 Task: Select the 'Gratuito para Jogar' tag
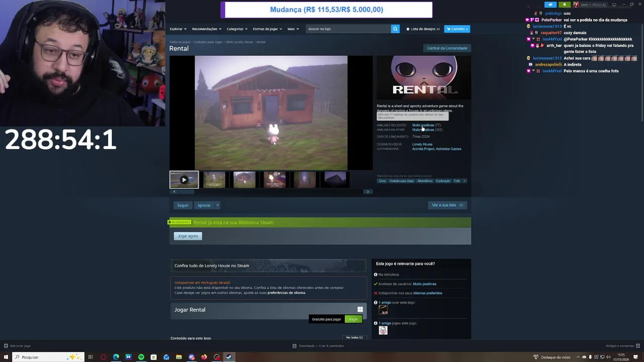401,181
